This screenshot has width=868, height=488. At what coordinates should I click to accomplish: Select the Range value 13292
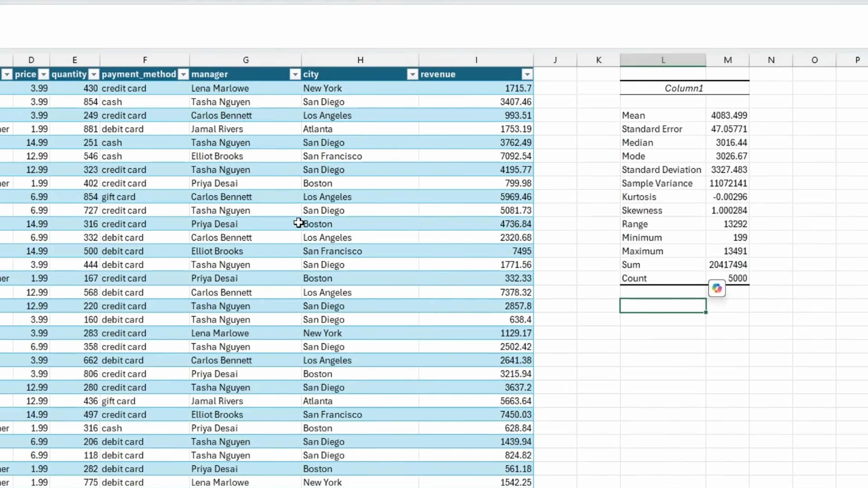coord(728,224)
